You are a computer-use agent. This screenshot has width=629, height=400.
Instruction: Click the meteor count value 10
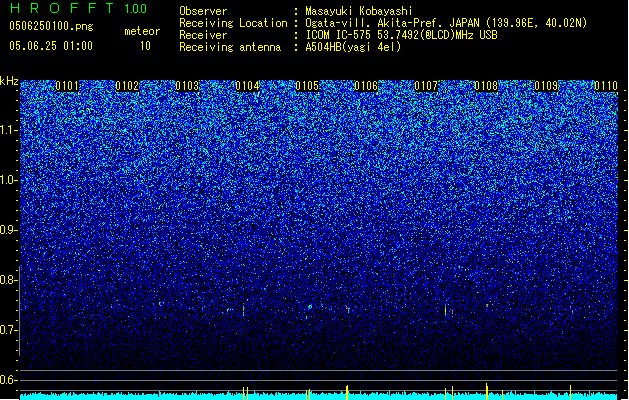[x=145, y=46]
